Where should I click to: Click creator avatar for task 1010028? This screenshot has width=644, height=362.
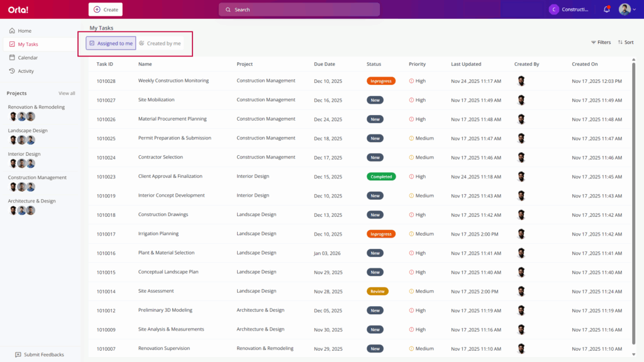521,81
